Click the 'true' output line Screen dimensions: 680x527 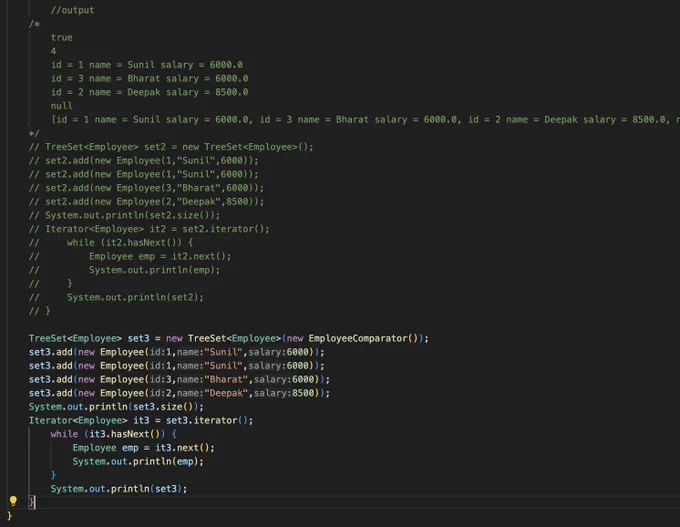point(61,37)
